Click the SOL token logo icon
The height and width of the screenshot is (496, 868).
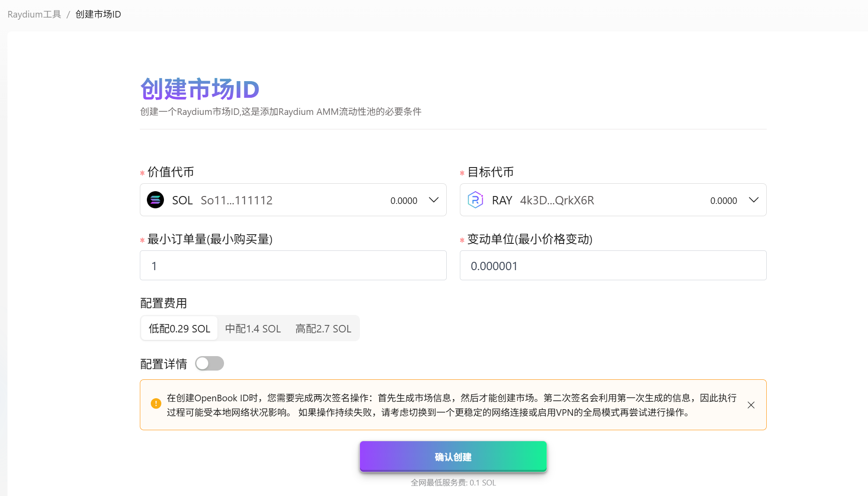[x=155, y=200]
